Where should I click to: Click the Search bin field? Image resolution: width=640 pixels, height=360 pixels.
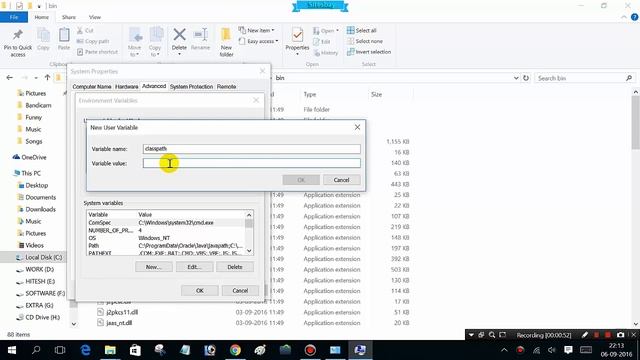pyautogui.click(x=584, y=78)
